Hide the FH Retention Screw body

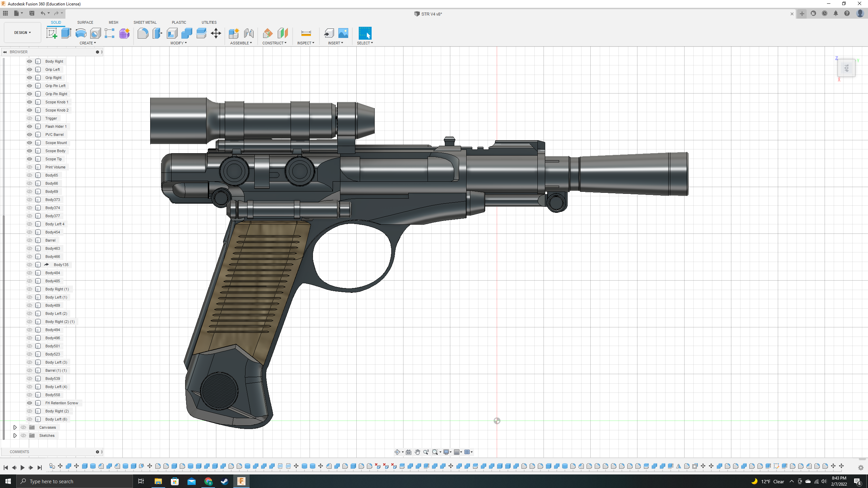pyautogui.click(x=29, y=403)
